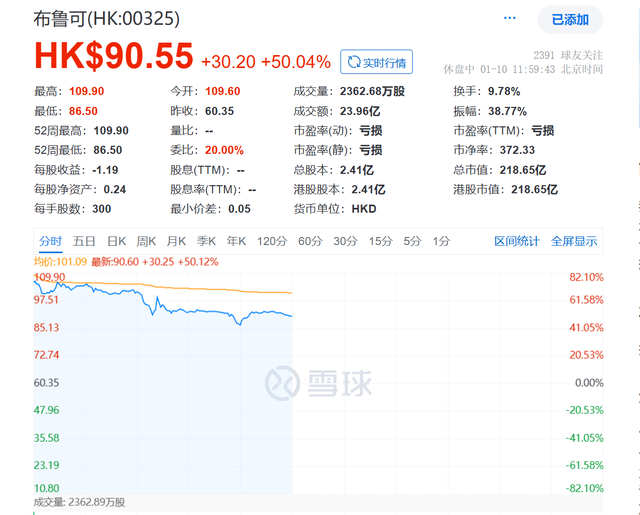Open 全屏显示 fullscreen chart view
The width and height of the screenshot is (640, 515).
coord(574,241)
